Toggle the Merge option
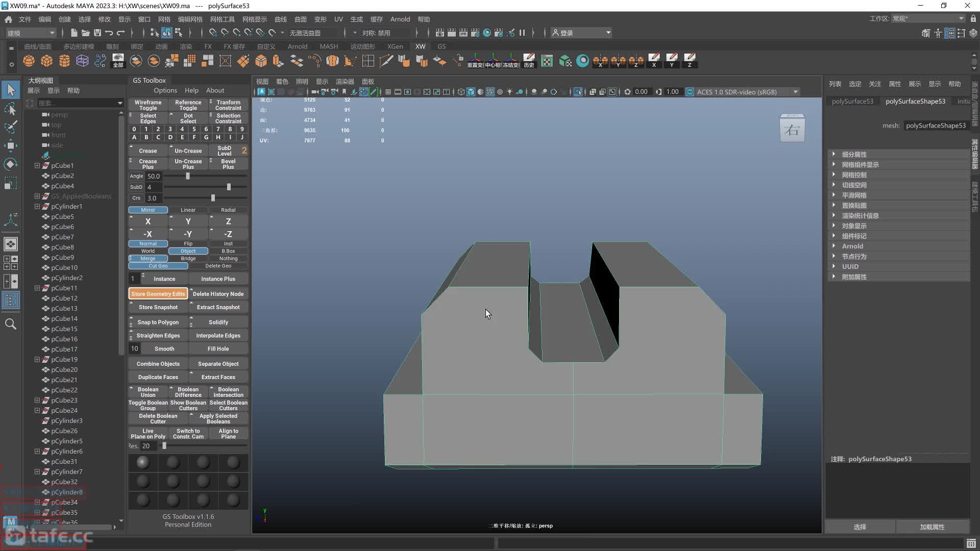Image resolution: width=980 pixels, height=551 pixels. [x=148, y=258]
